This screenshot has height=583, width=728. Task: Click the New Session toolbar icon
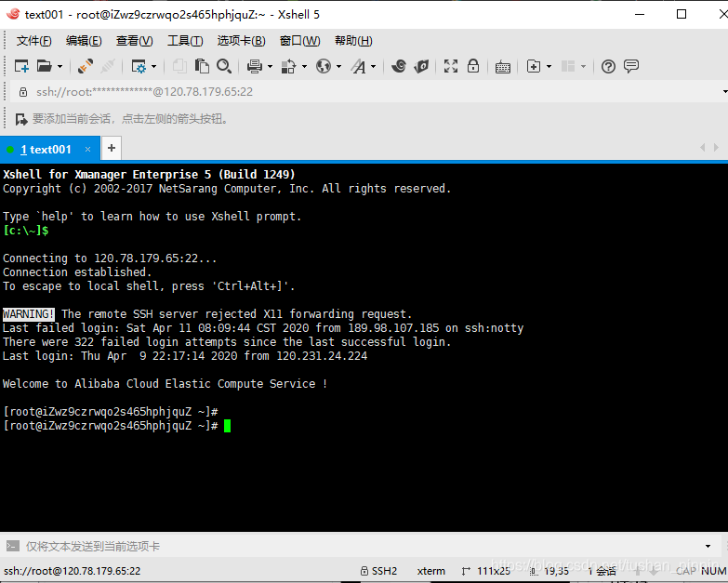pyautogui.click(x=21, y=66)
